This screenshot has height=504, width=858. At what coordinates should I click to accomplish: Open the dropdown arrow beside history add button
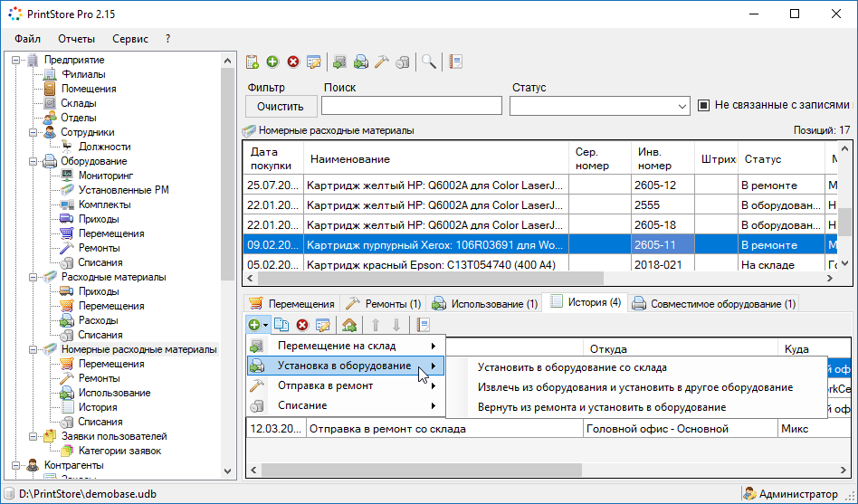click(x=266, y=325)
